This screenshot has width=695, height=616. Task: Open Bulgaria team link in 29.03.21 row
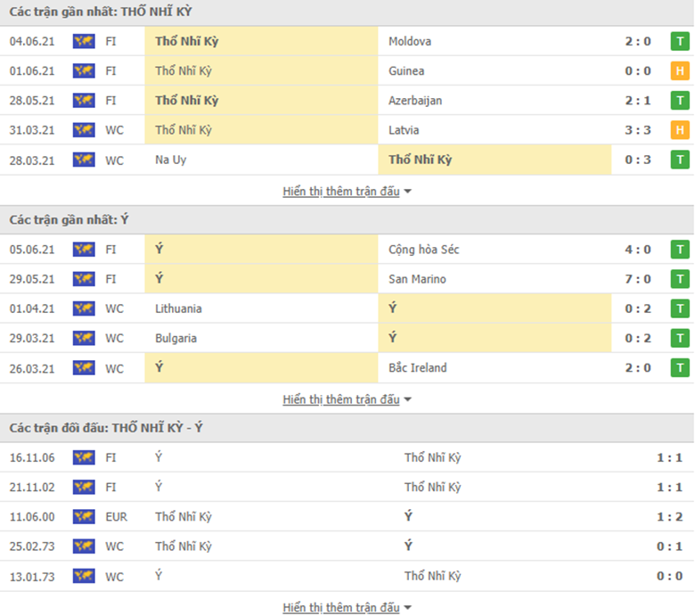[176, 339]
